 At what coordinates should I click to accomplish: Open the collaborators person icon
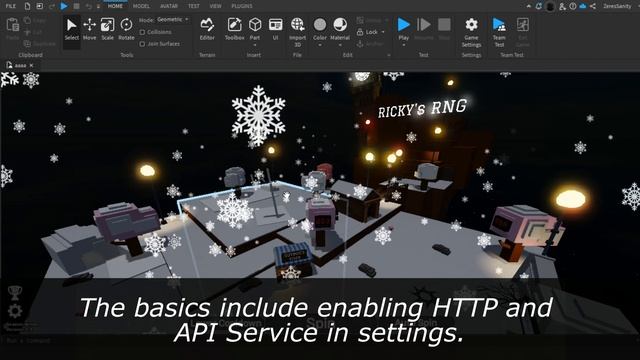562,6
